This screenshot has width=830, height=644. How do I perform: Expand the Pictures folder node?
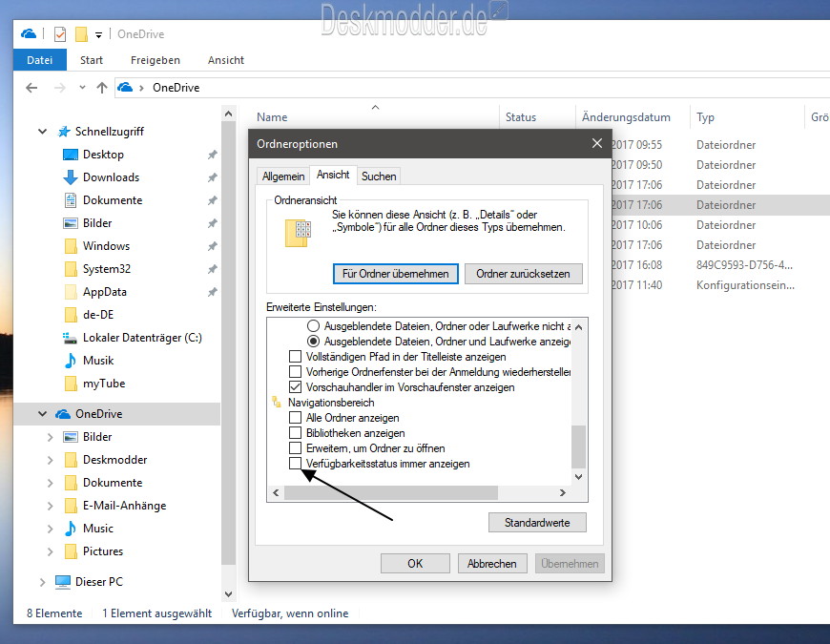(x=51, y=551)
